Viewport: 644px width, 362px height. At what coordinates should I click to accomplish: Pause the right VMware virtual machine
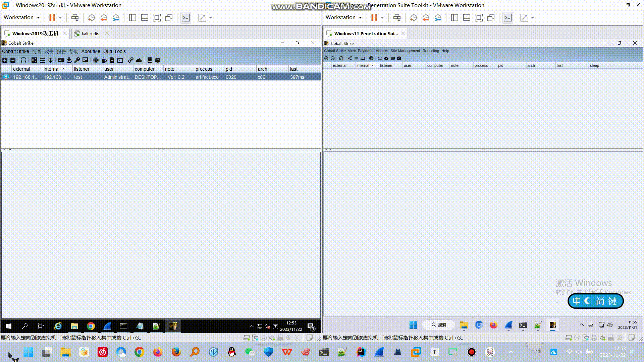pyautogui.click(x=374, y=17)
